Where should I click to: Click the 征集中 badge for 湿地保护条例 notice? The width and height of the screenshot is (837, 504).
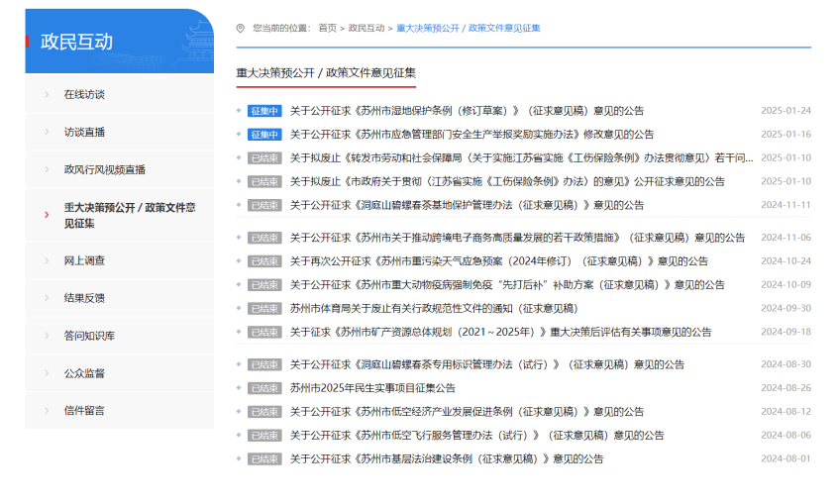[264, 111]
